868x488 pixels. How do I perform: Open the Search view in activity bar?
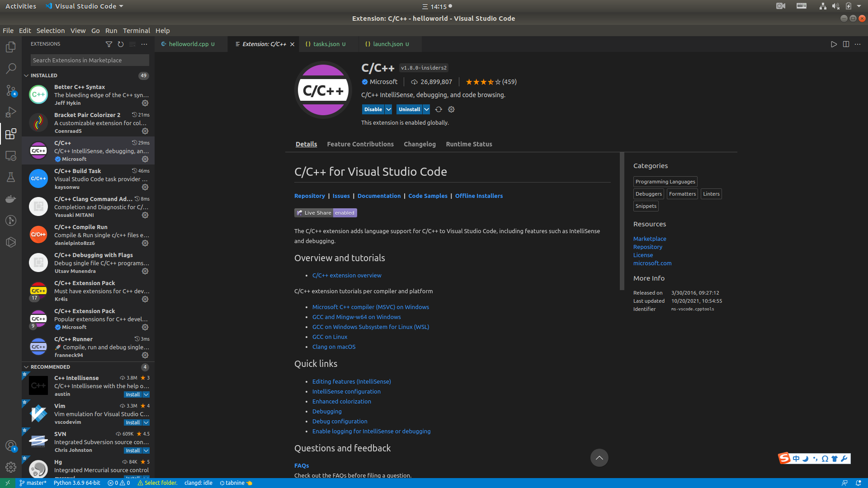11,69
